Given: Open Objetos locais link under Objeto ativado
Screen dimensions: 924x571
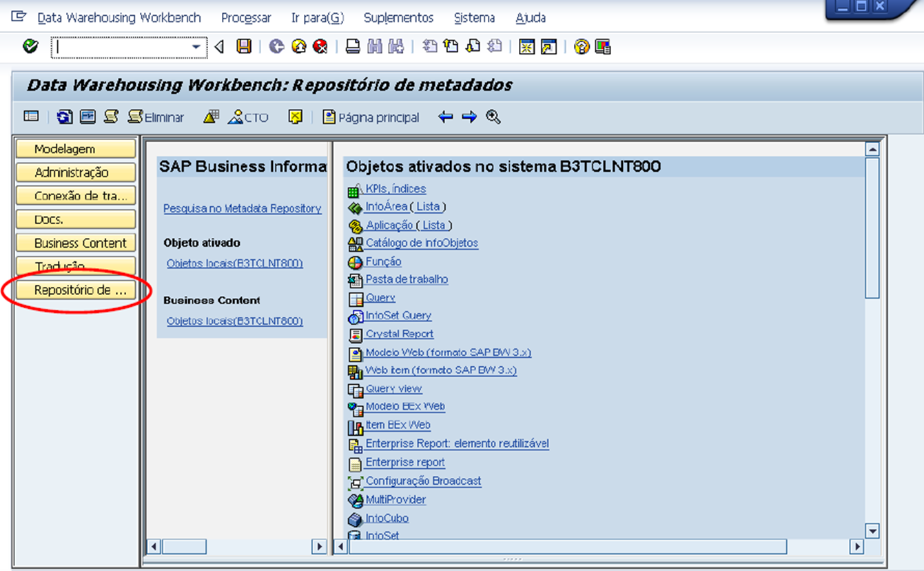Looking at the screenshot, I should [x=235, y=263].
